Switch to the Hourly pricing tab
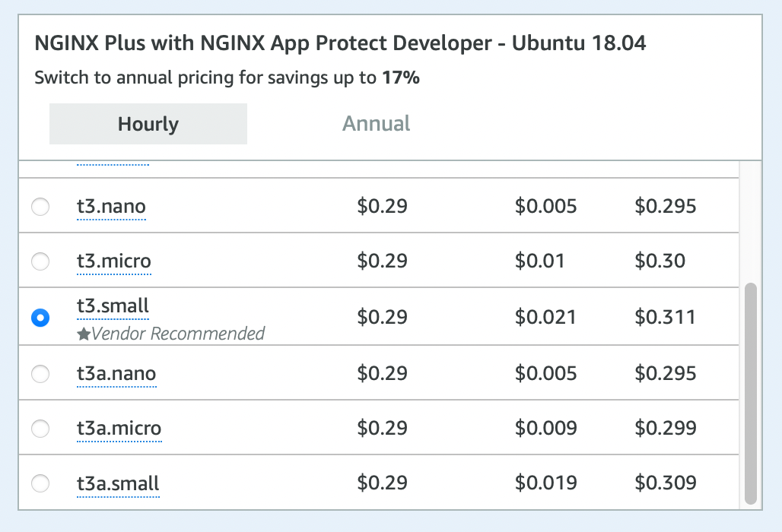The height and width of the screenshot is (532, 782). click(148, 124)
